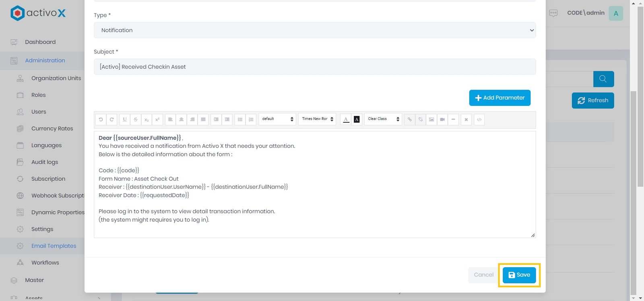
Task: Apply superscript formatting
Action: click(157, 120)
